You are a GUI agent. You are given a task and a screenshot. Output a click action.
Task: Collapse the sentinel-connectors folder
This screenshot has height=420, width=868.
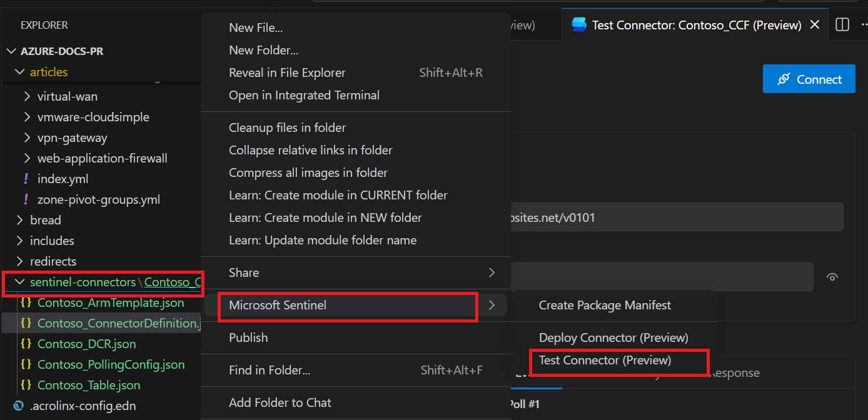tap(19, 282)
